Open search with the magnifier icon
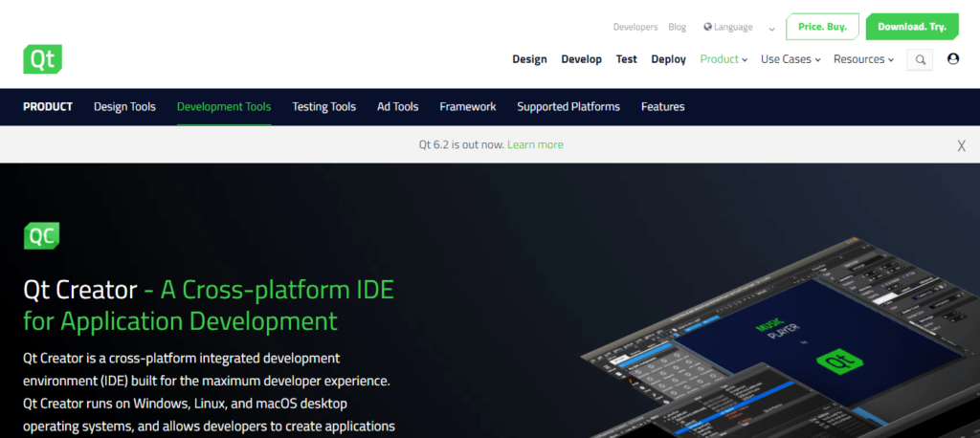The height and width of the screenshot is (438, 980). [920, 59]
